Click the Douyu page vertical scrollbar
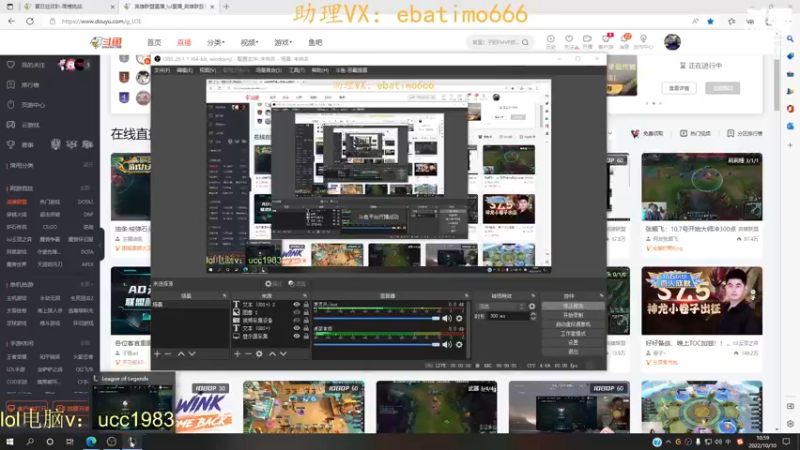800x450 pixels. 777,85
